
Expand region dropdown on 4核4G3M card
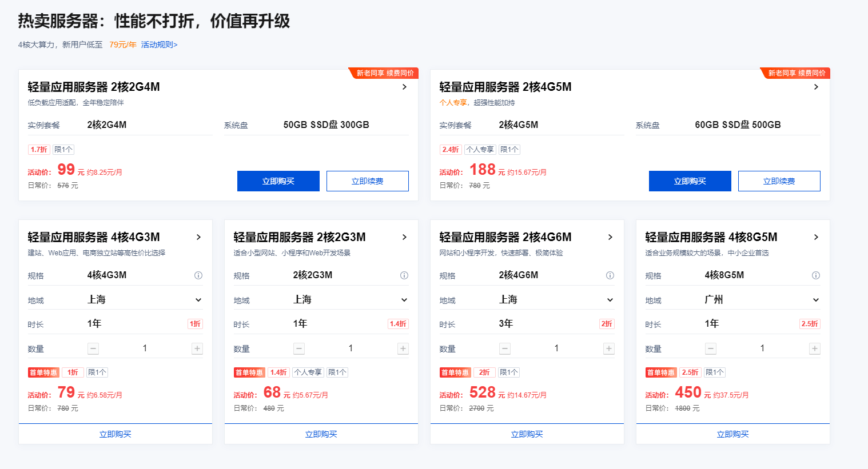198,300
